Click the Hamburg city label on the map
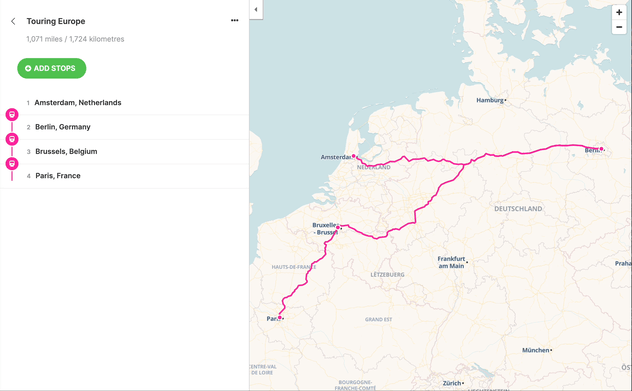Viewport: 632px width, 391px height. 490,100
